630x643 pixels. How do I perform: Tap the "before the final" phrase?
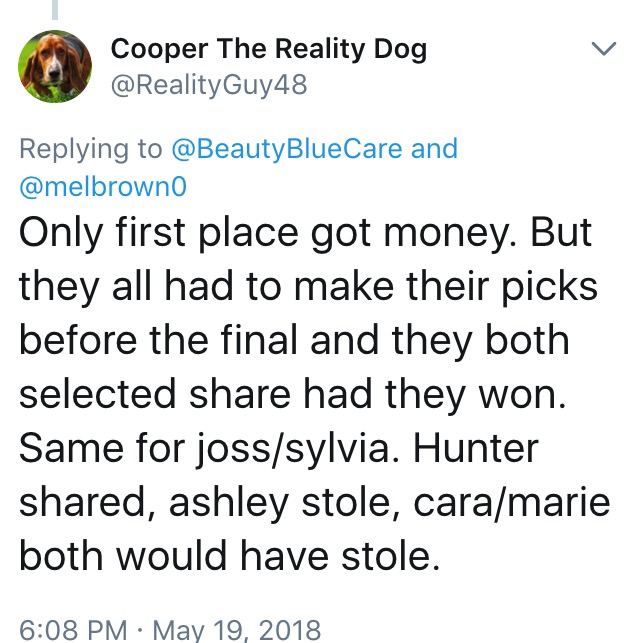[158, 340]
